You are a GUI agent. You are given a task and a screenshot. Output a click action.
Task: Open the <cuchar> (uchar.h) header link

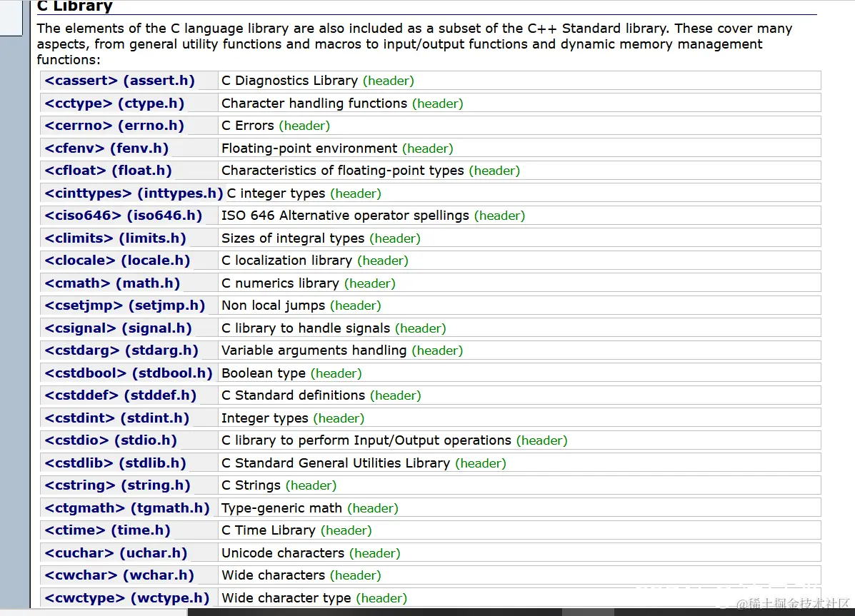point(116,552)
